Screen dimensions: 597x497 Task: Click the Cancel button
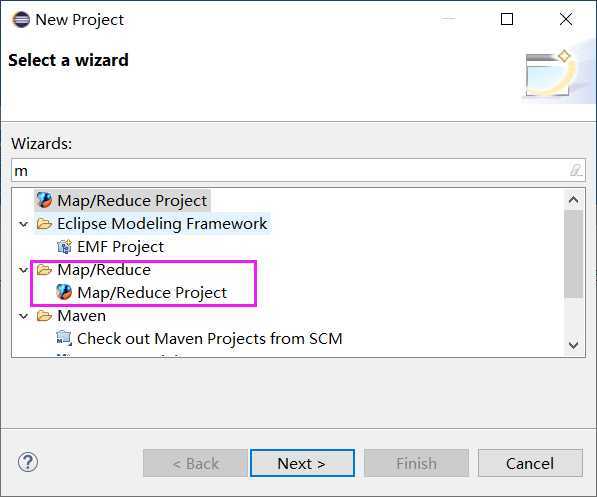(530, 463)
